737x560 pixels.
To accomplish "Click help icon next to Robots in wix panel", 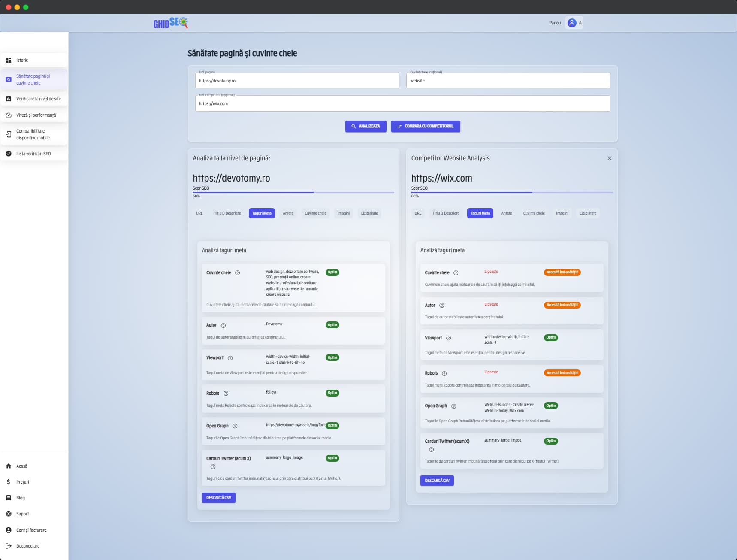I will (x=444, y=373).
